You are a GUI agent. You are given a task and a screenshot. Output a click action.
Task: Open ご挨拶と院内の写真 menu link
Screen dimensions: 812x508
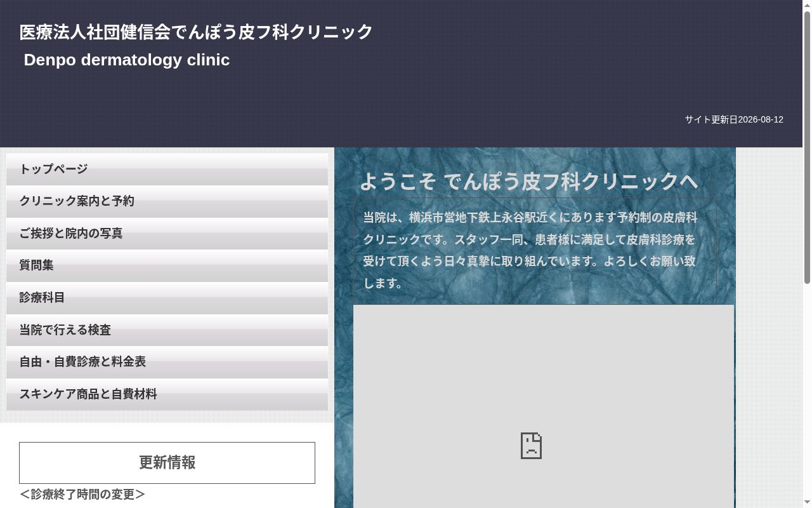click(x=167, y=234)
